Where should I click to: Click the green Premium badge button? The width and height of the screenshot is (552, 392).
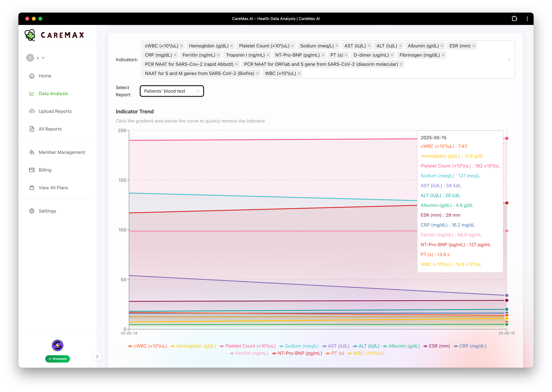57,359
